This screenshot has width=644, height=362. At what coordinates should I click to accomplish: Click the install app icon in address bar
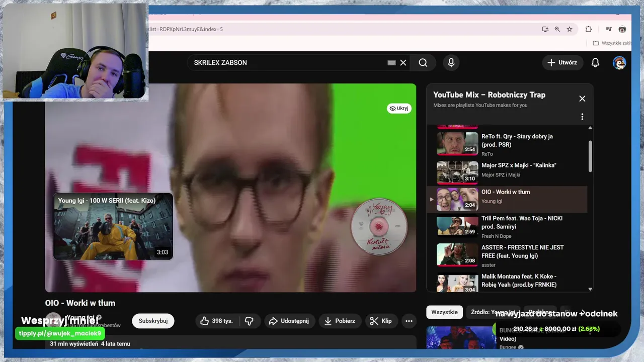(545, 29)
